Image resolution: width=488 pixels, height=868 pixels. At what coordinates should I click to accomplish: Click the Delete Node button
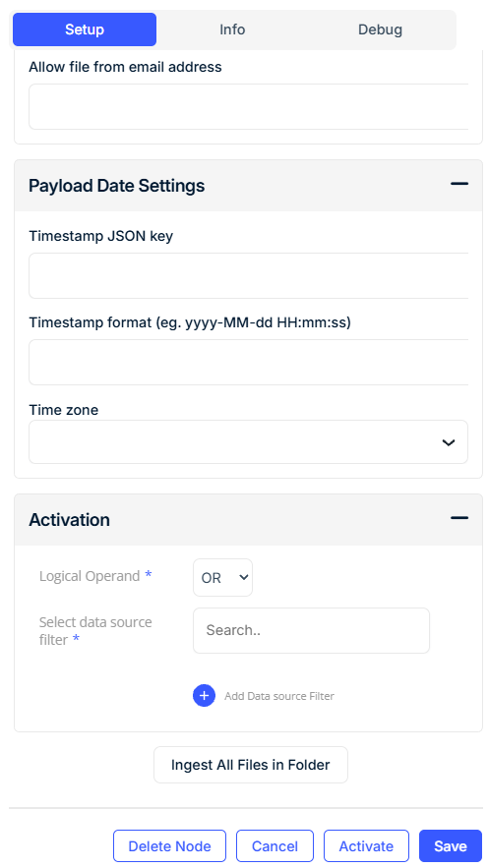pos(169,845)
